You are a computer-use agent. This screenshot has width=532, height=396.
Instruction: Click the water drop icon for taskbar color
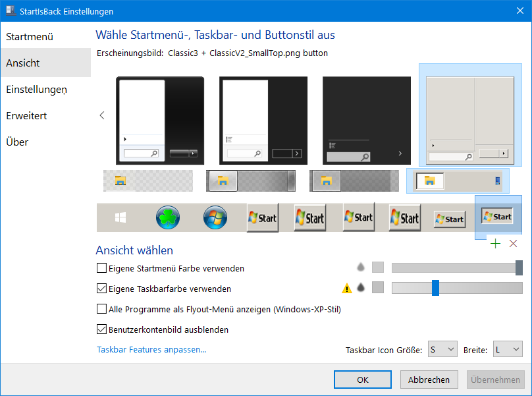pos(361,288)
